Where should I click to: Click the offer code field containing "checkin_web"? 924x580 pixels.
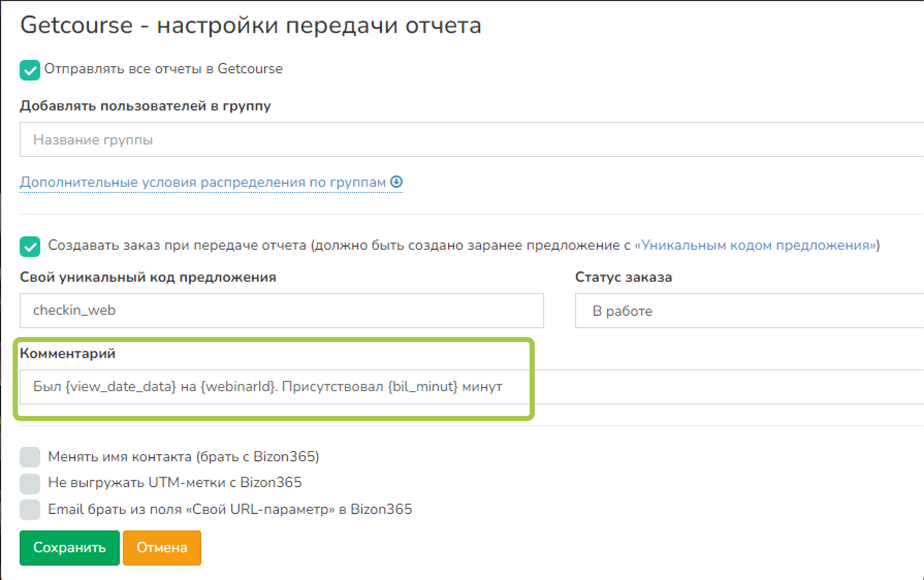coord(281,311)
